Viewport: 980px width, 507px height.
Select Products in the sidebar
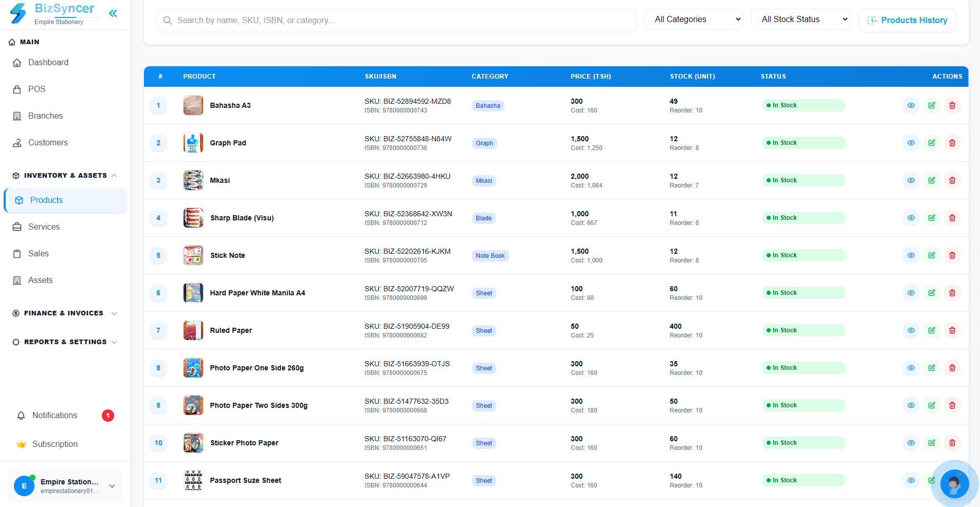65,200
